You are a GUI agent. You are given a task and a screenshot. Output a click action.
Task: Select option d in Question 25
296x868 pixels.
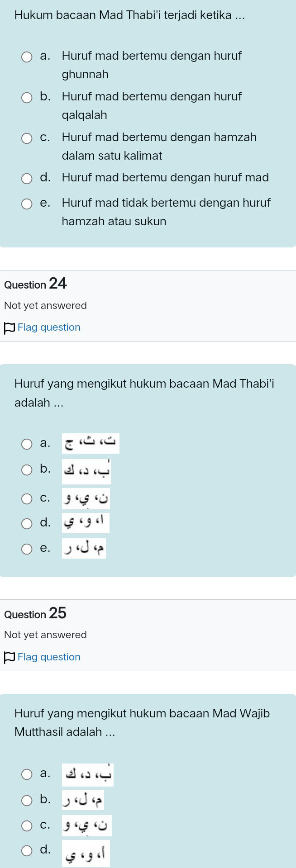tap(27, 850)
